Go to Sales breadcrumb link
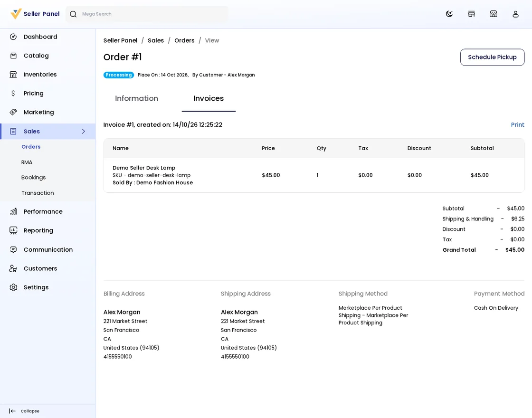The width and height of the screenshot is (532, 418). point(156,40)
